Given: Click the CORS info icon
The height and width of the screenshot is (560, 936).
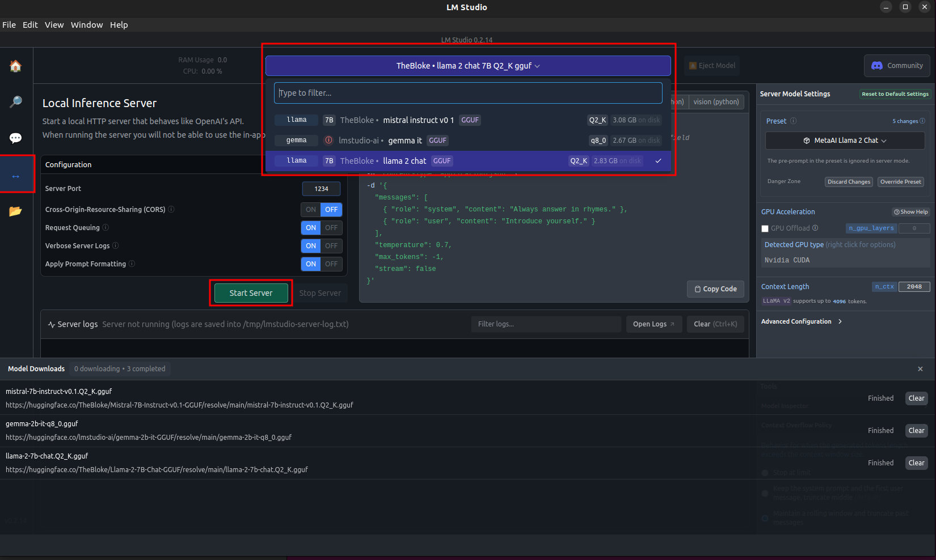Looking at the screenshot, I should [171, 209].
